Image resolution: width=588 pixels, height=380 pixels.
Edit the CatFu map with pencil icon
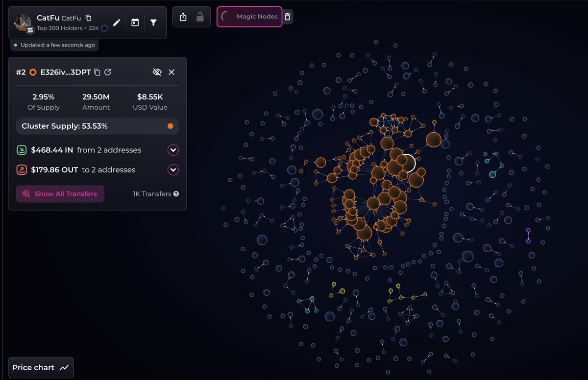pyautogui.click(x=116, y=23)
